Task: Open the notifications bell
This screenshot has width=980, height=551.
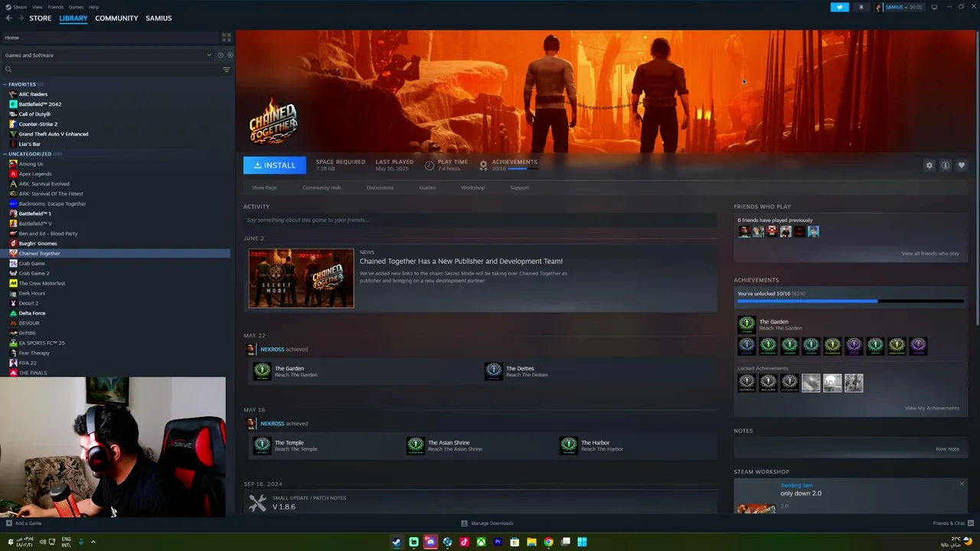Action: [861, 7]
